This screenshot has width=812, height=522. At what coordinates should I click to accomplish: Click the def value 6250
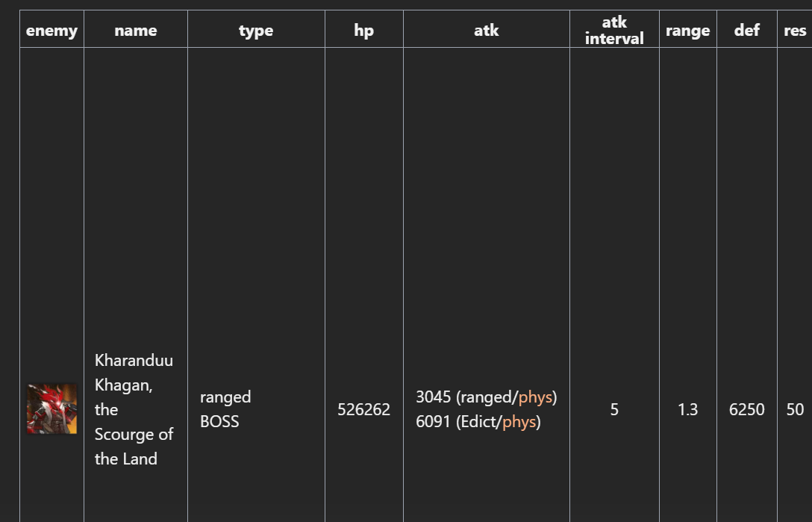tap(747, 410)
